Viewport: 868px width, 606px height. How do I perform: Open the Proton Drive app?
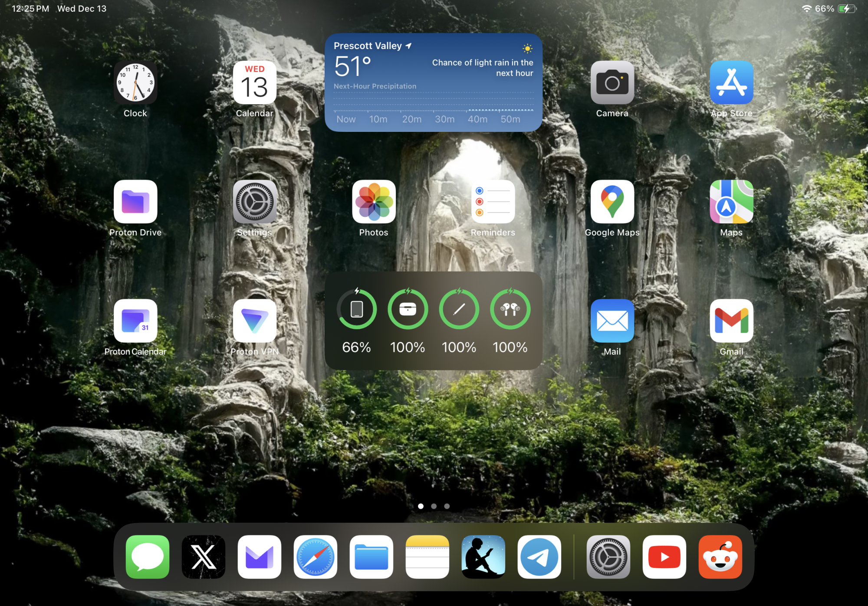point(135,202)
